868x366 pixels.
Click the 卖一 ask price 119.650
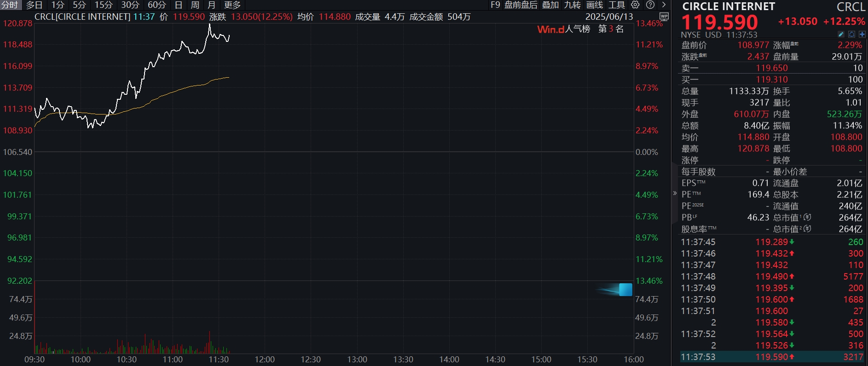(x=772, y=68)
